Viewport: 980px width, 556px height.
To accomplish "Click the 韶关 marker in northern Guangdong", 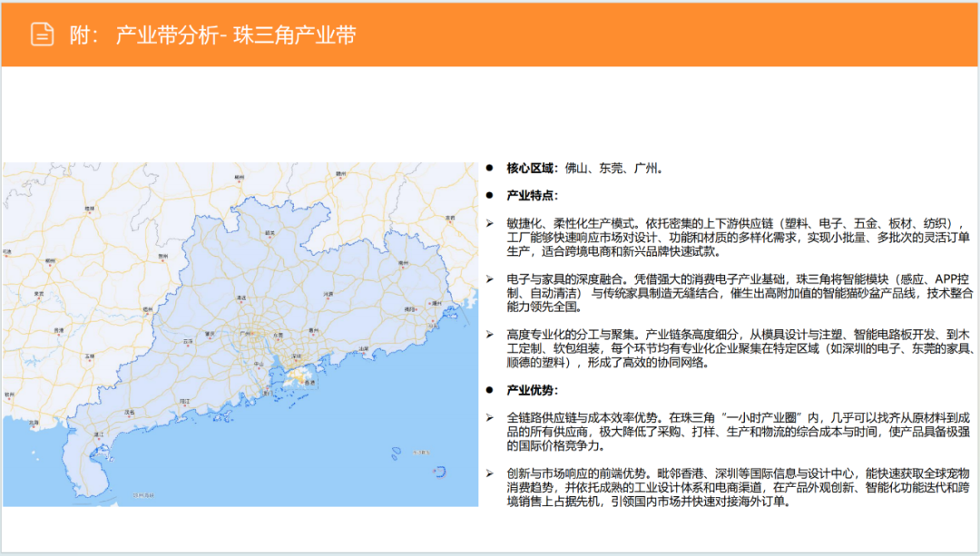I will (269, 233).
